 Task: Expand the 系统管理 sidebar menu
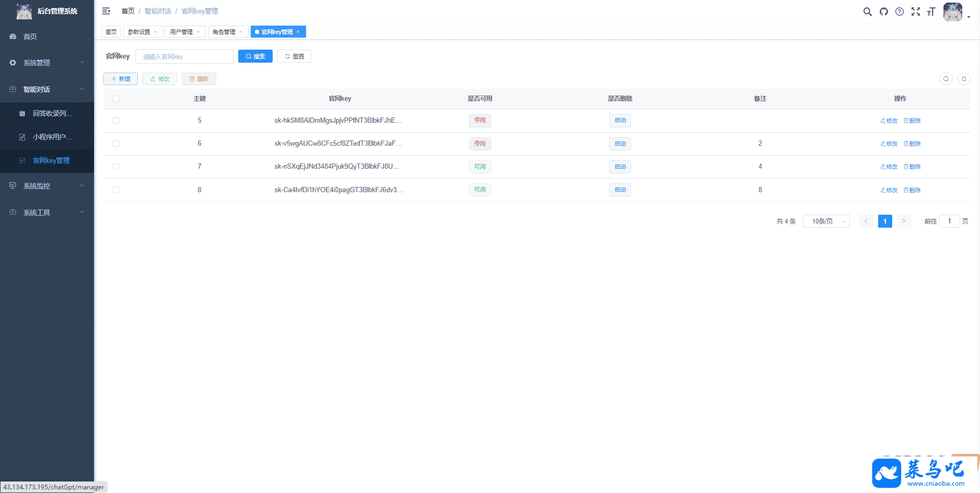point(47,63)
